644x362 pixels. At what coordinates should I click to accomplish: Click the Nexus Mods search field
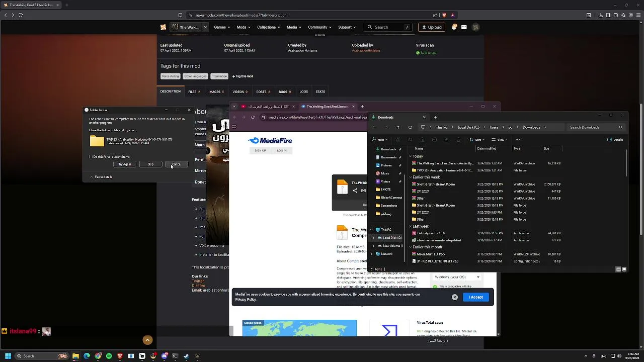click(388, 27)
